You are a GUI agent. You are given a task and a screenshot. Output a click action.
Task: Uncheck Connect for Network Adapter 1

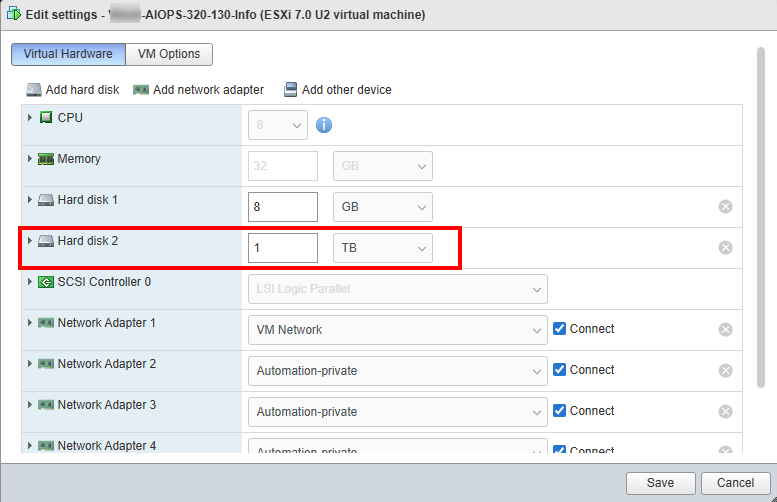point(560,329)
